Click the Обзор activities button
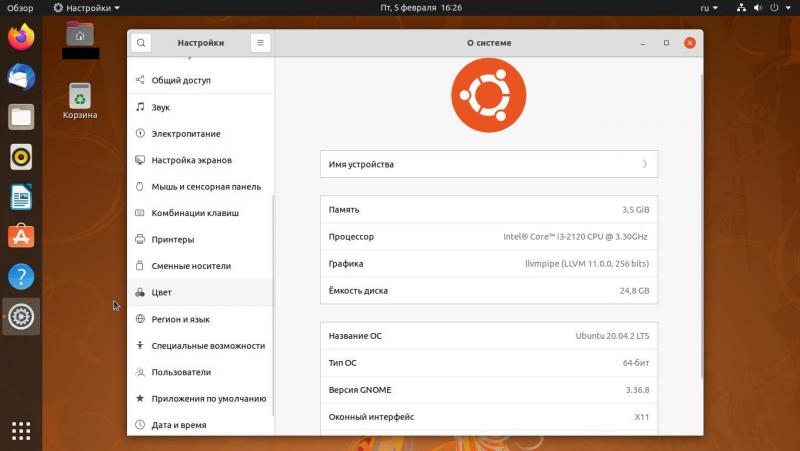800x451 pixels. [x=20, y=7]
